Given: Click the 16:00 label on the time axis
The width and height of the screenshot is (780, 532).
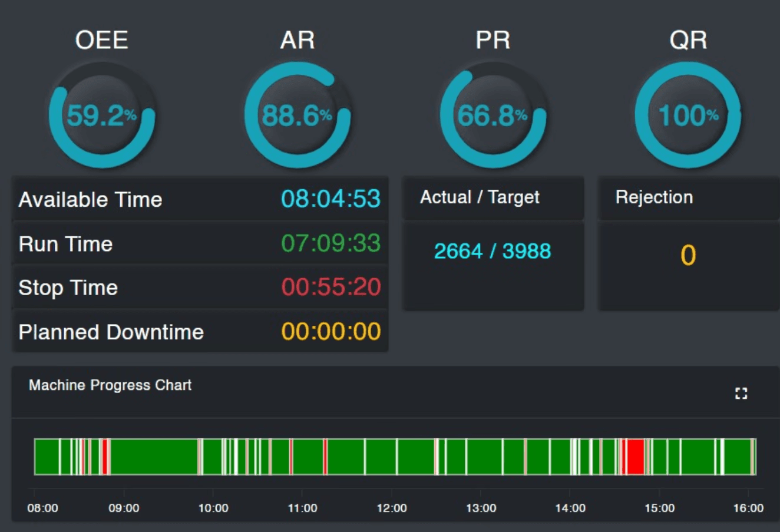Looking at the screenshot, I should (748, 508).
